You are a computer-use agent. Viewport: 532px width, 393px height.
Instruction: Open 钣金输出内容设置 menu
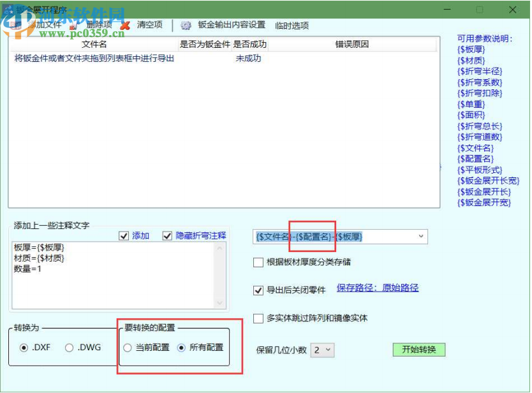tap(232, 25)
